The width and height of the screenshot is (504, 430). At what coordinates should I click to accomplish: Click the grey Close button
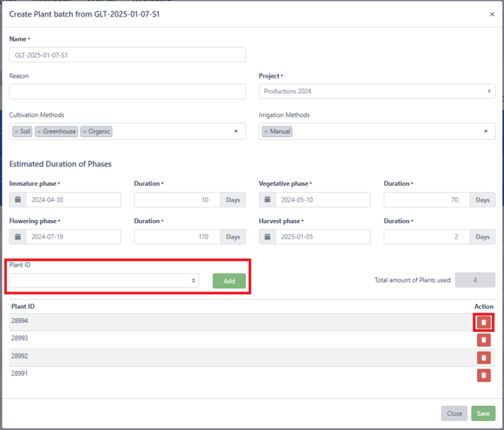pos(454,413)
